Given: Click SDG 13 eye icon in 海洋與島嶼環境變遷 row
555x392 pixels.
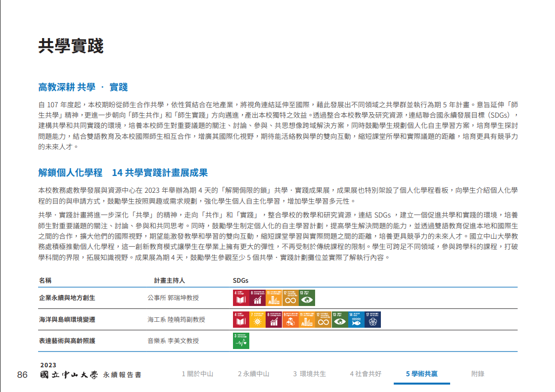Looking at the screenshot, I should pos(340,320).
